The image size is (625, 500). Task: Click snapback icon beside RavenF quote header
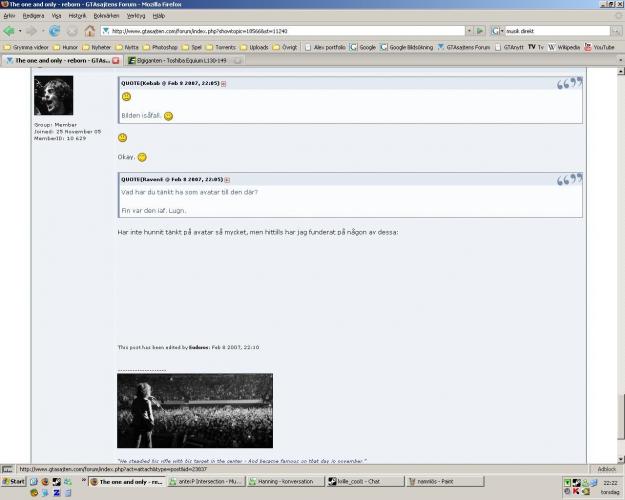[227, 180]
